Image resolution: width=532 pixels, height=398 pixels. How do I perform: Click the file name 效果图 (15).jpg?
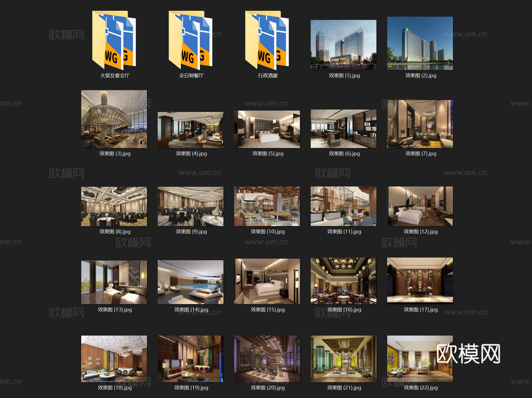[268, 310]
